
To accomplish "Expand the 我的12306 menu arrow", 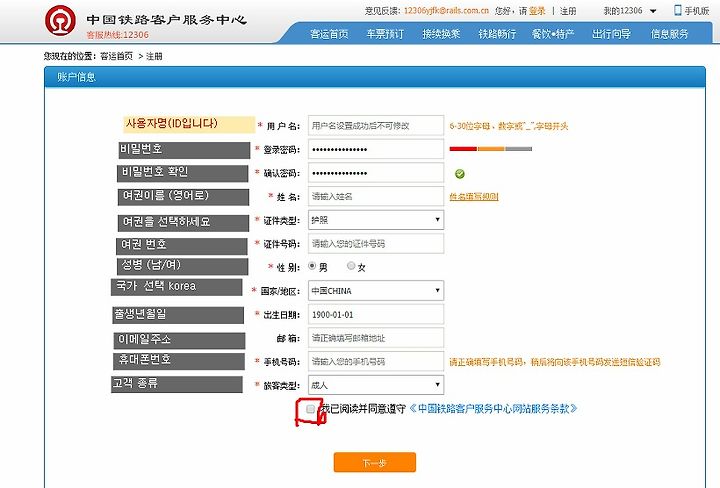I will click(x=653, y=11).
